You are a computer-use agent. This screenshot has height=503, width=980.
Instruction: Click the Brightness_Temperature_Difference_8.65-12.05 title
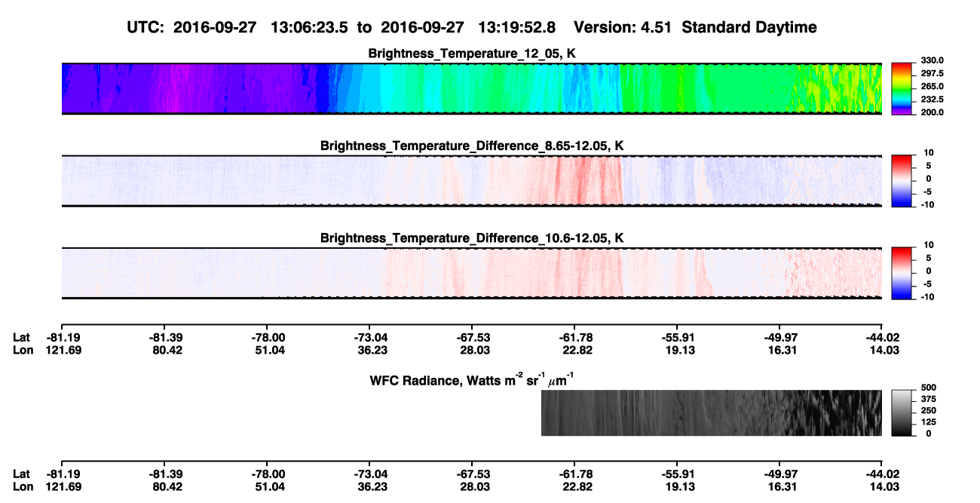[472, 145]
